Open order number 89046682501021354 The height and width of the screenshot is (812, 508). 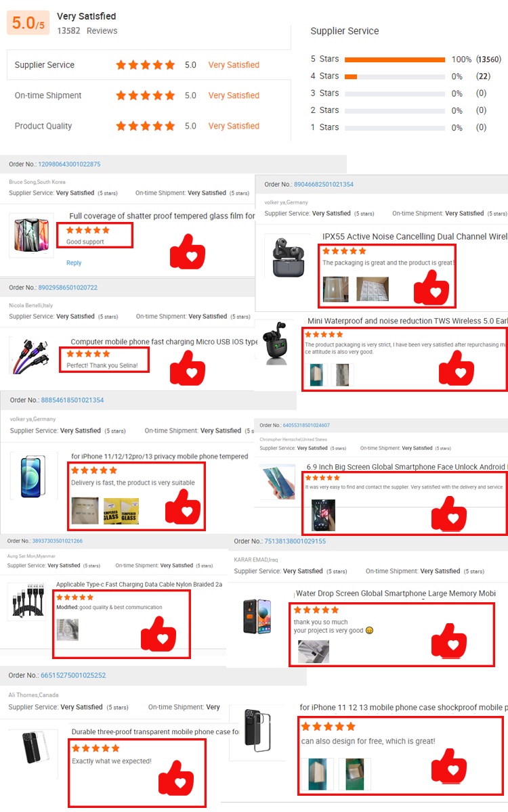pos(324,185)
